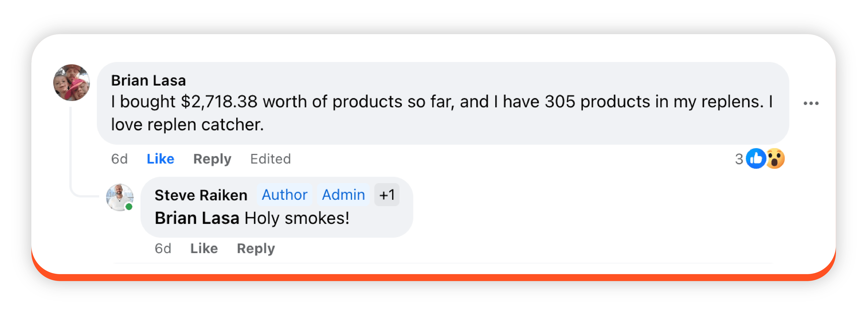
Task: Show edit history via Edited label
Action: [270, 159]
